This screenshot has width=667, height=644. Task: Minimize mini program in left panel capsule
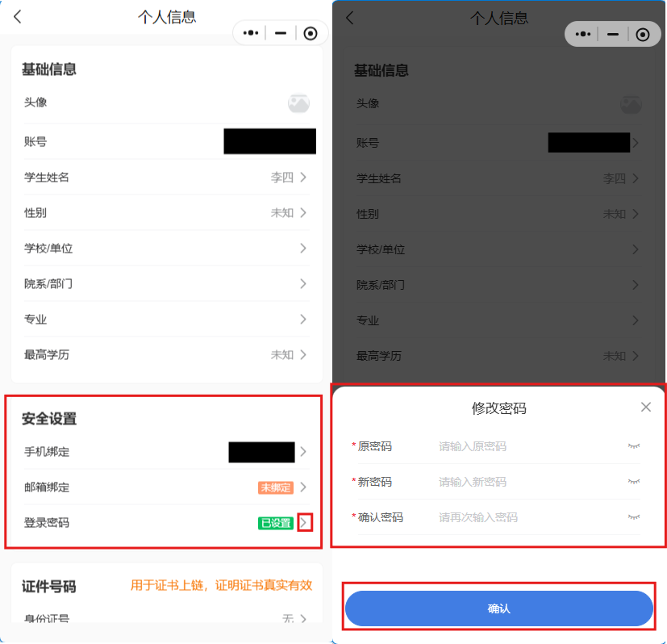click(281, 33)
